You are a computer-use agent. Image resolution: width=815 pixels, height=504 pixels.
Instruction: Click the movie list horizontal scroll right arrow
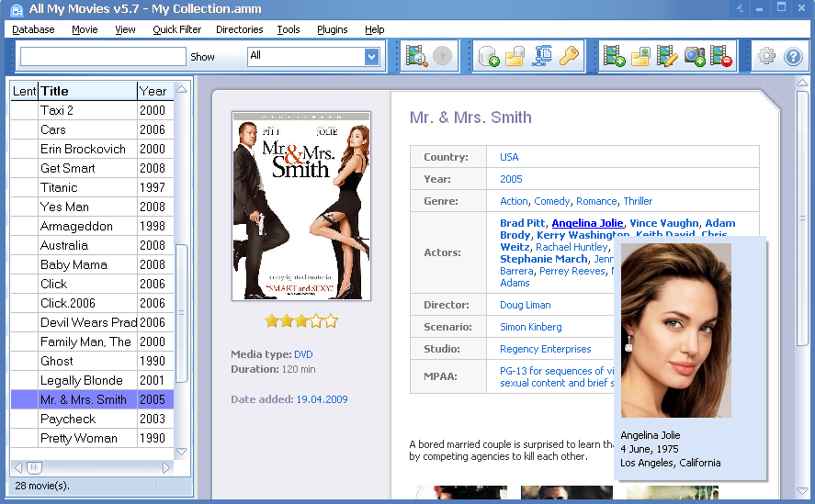166,467
